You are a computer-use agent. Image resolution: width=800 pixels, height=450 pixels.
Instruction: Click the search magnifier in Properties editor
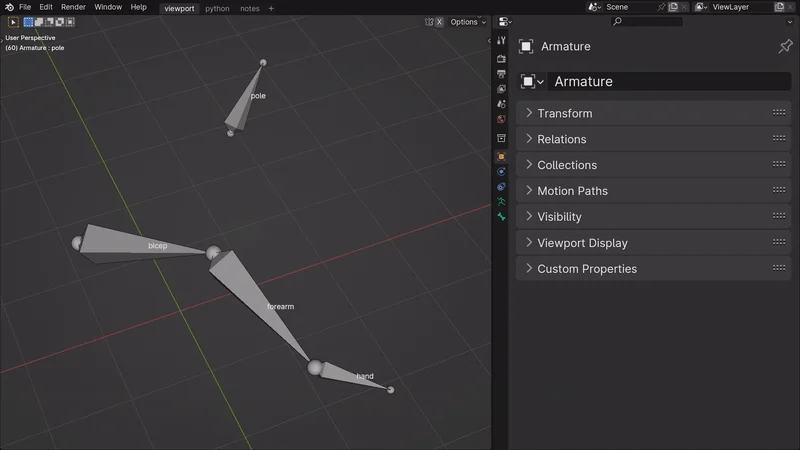pos(617,21)
